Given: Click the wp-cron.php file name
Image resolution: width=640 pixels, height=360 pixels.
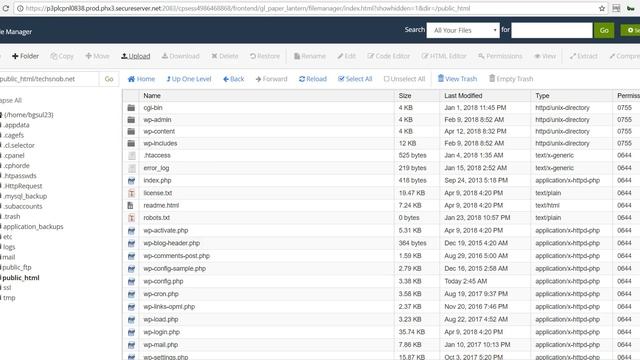Looking at the screenshot, I should tap(161, 294).
